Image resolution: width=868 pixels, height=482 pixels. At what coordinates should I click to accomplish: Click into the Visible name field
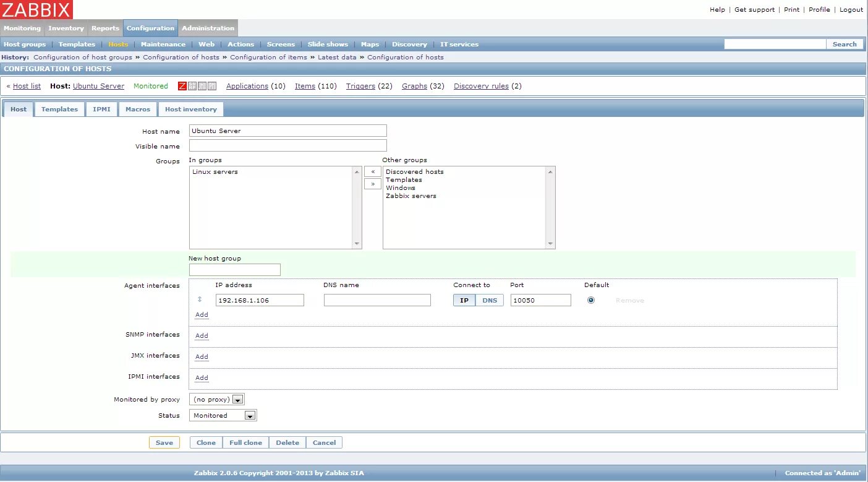(288, 145)
